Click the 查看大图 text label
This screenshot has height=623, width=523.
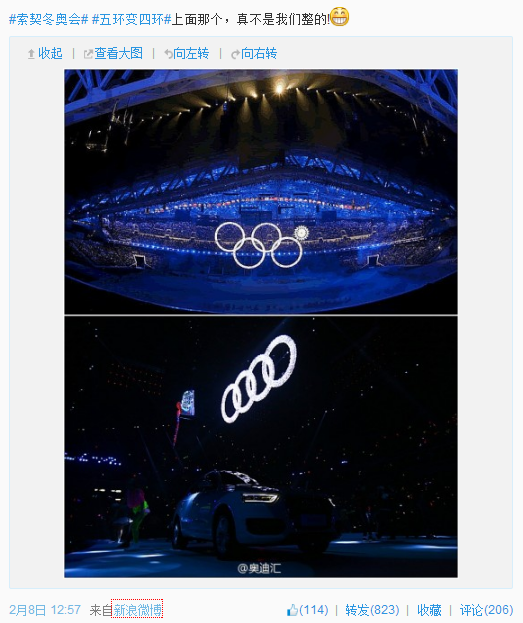click(x=118, y=54)
